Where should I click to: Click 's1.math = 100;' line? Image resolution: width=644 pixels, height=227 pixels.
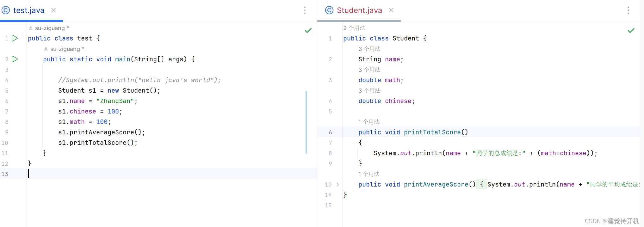[x=84, y=122]
